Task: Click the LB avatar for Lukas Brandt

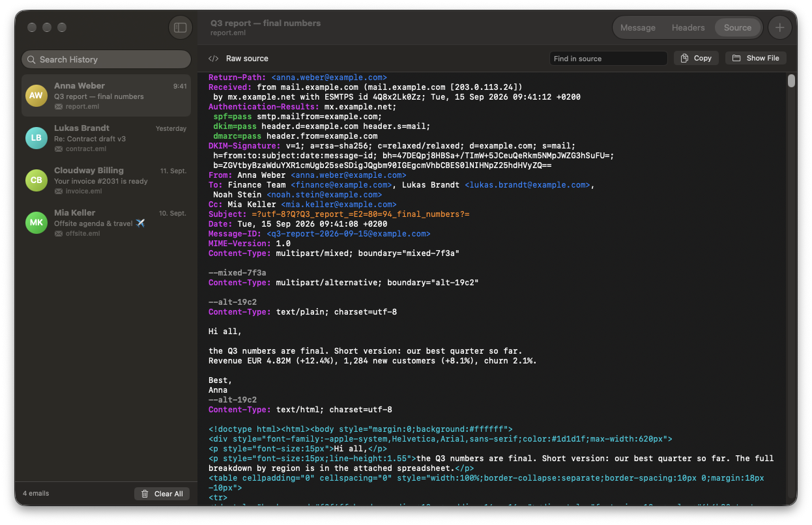Action: [36, 137]
